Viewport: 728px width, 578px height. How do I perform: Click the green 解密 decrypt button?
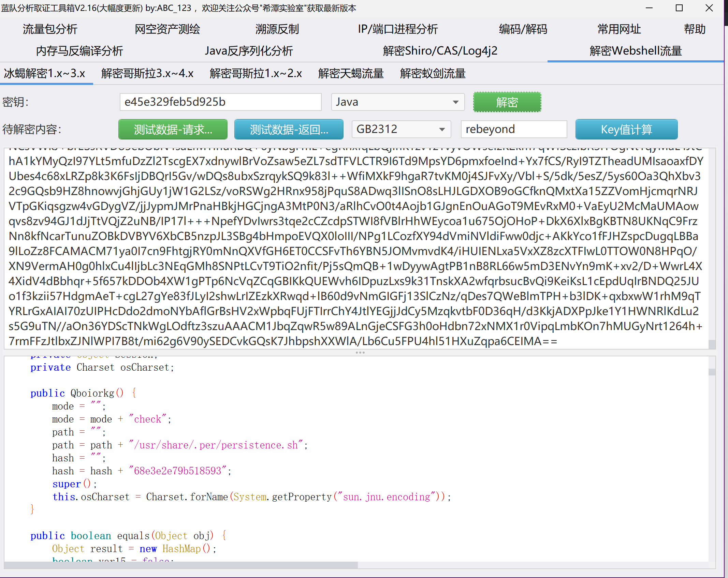[507, 102]
